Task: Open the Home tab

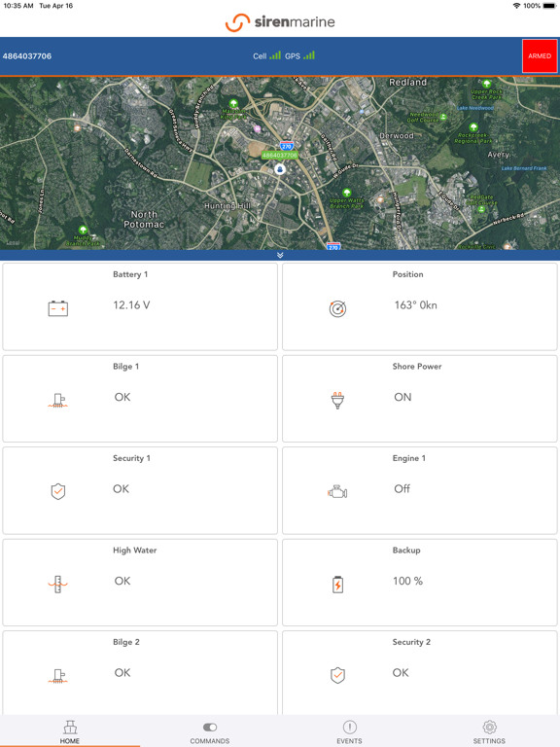Action: [x=70, y=731]
